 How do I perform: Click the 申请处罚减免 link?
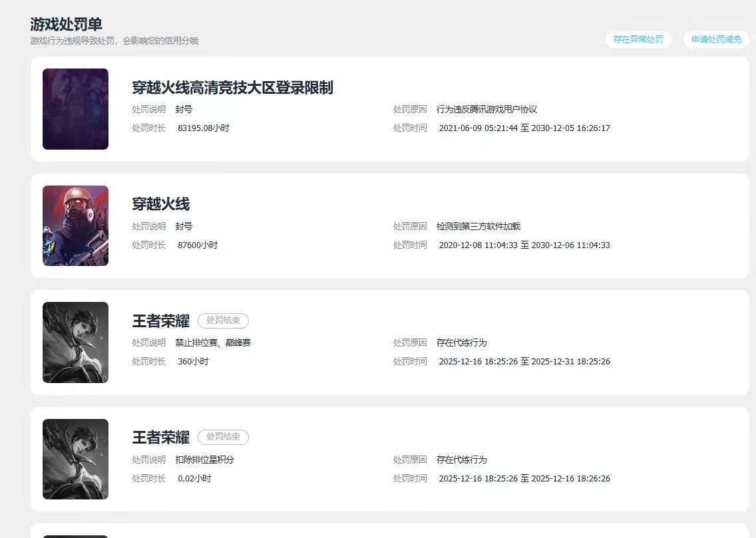click(x=717, y=39)
